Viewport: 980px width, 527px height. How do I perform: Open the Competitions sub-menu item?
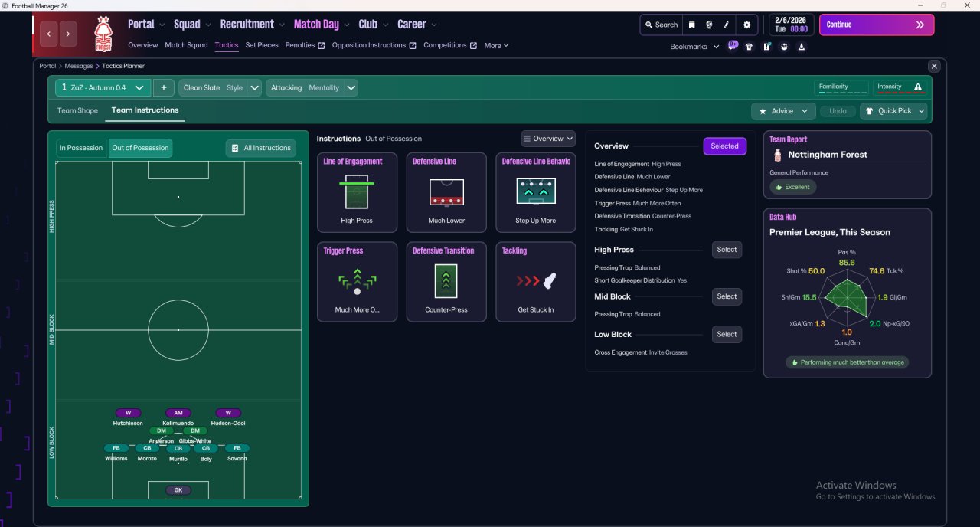tap(450, 45)
